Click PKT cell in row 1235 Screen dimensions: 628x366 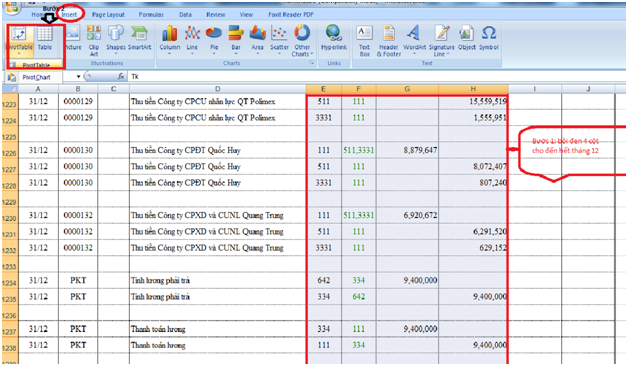pyautogui.click(x=78, y=297)
